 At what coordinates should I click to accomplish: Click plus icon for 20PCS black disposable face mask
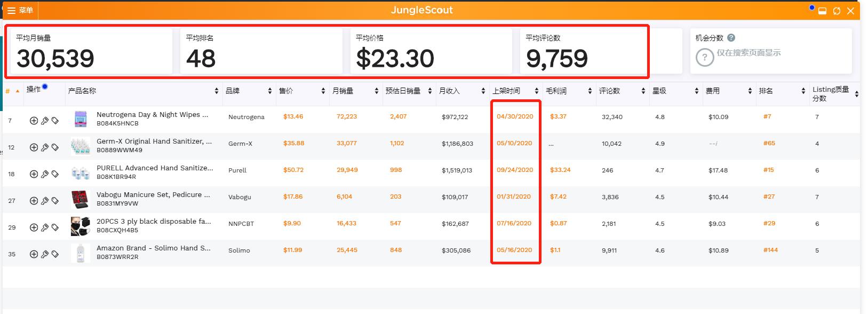(34, 227)
